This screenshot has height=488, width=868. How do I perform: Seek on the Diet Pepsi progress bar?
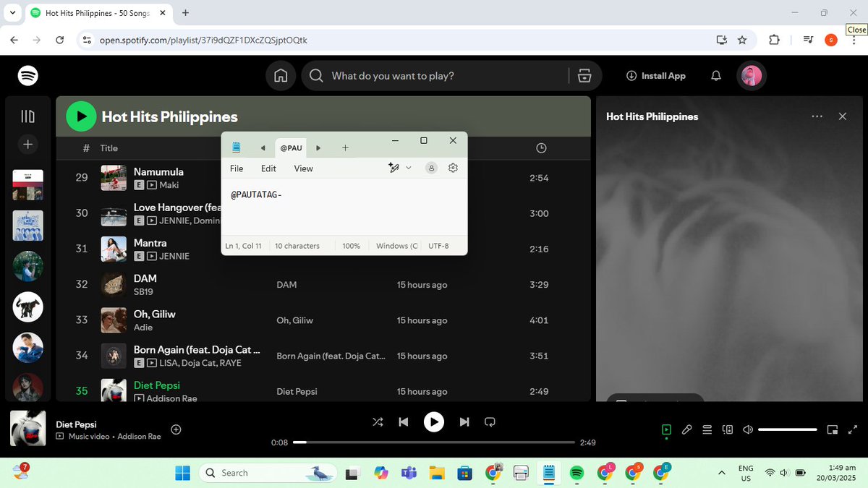pos(434,442)
